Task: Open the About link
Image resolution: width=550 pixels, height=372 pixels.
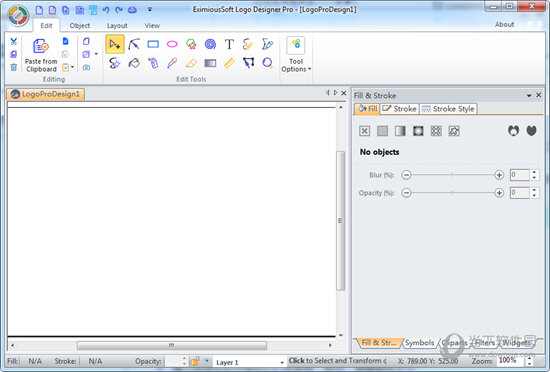Action: (x=504, y=25)
